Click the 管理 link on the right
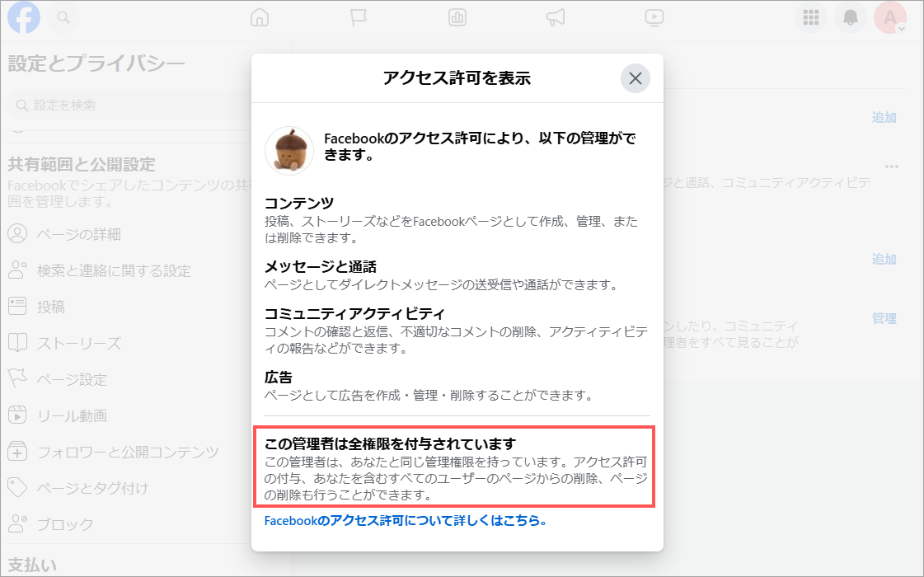Viewport: 924px width, 577px height. [x=884, y=319]
